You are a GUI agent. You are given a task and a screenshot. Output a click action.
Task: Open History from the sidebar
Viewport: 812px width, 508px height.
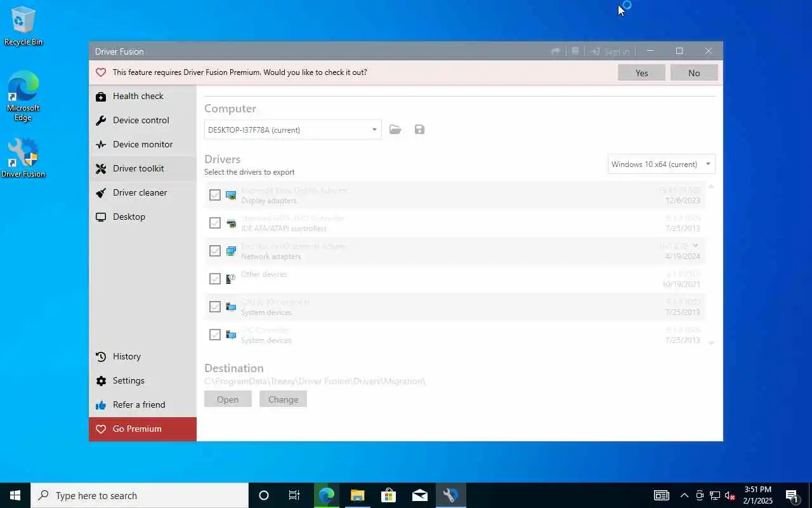pyautogui.click(x=143, y=357)
